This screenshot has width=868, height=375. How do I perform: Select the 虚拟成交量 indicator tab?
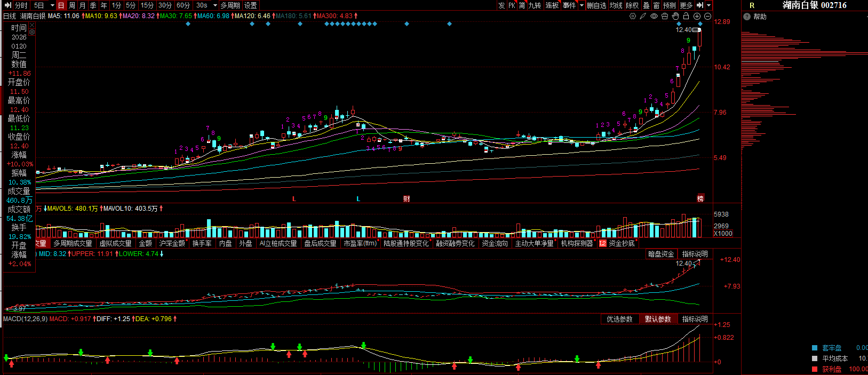click(116, 243)
